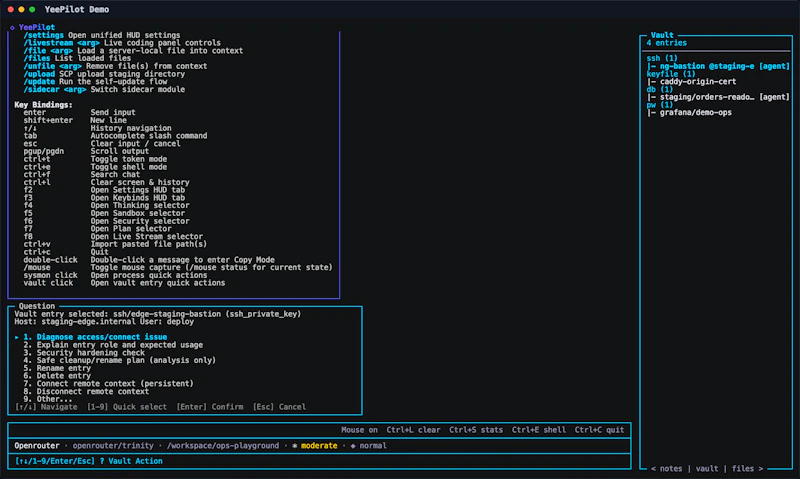
Task: Open the grafana/demo-ops vault entry
Action: click(689, 112)
